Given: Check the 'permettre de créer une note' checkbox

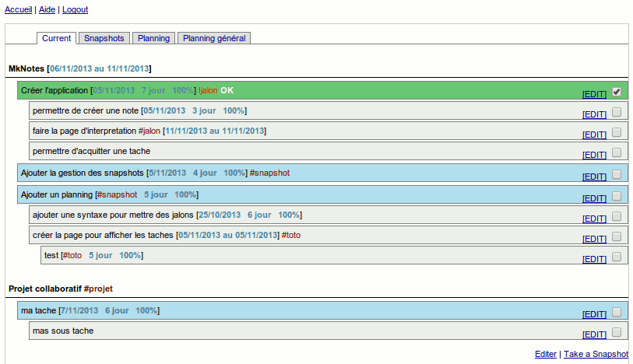Looking at the screenshot, I should tap(617, 112).
